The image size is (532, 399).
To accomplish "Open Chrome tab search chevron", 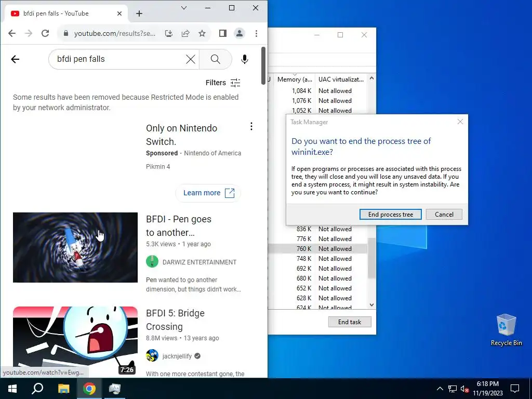I will [x=184, y=8].
